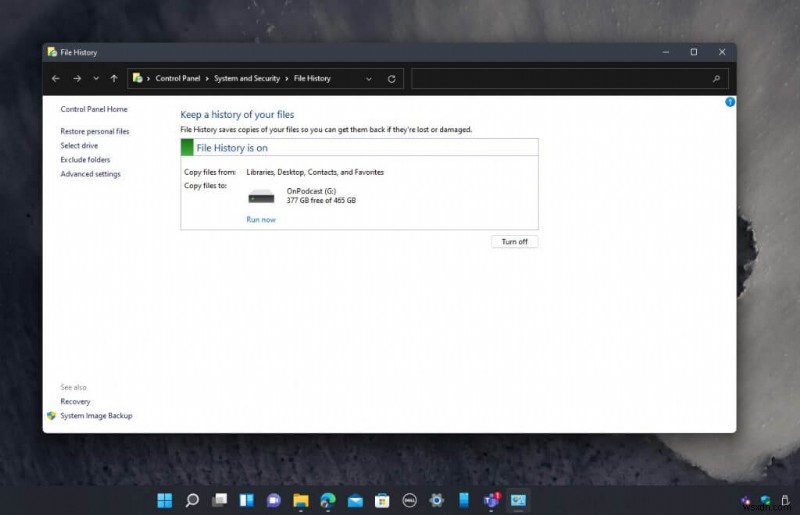Open the blue phone app on taskbar

pyautogui.click(x=464, y=500)
